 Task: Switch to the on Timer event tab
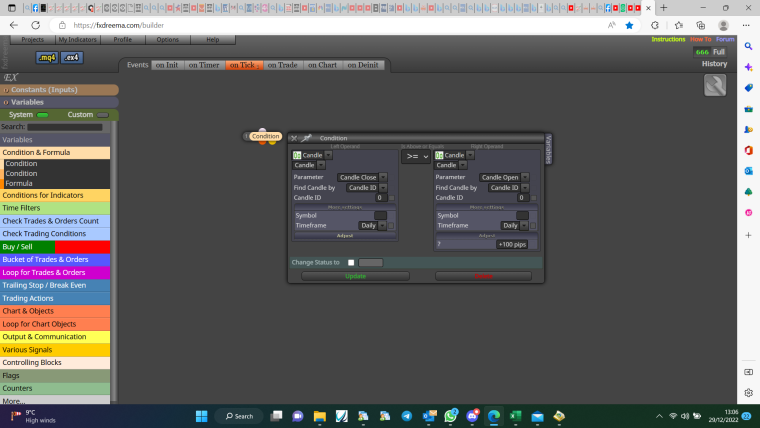point(204,65)
